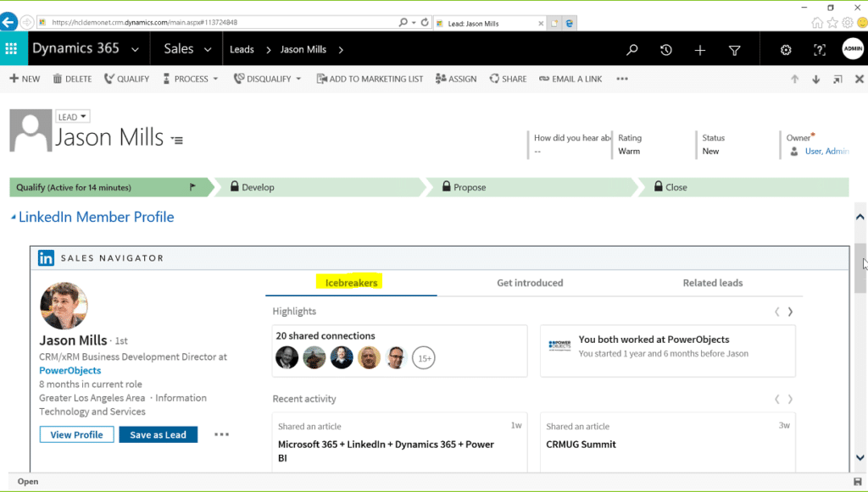This screenshot has width=868, height=492.
Task: Click ADD TO MARKETING LIST command
Action: tap(370, 79)
